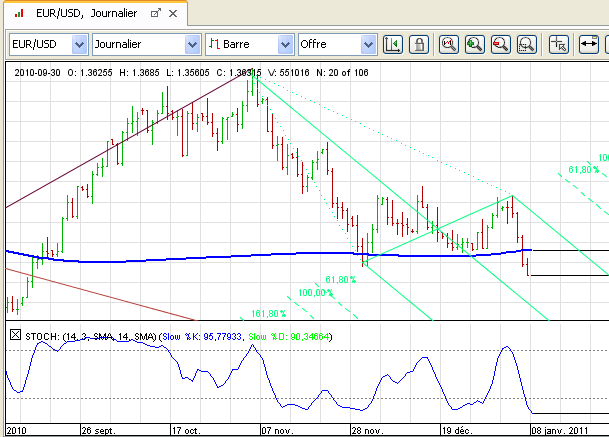Toggle the chart lock padlock icon
The image size is (609, 437).
tap(419, 45)
